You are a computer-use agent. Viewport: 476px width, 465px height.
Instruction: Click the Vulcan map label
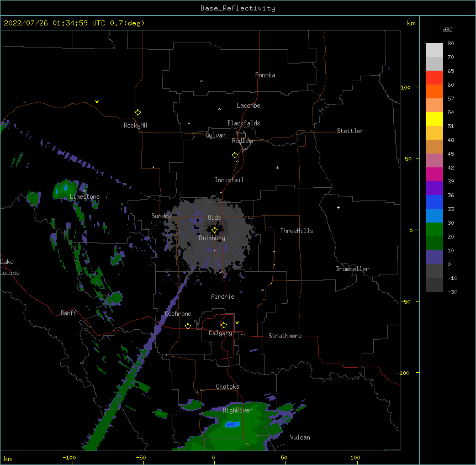(300, 437)
